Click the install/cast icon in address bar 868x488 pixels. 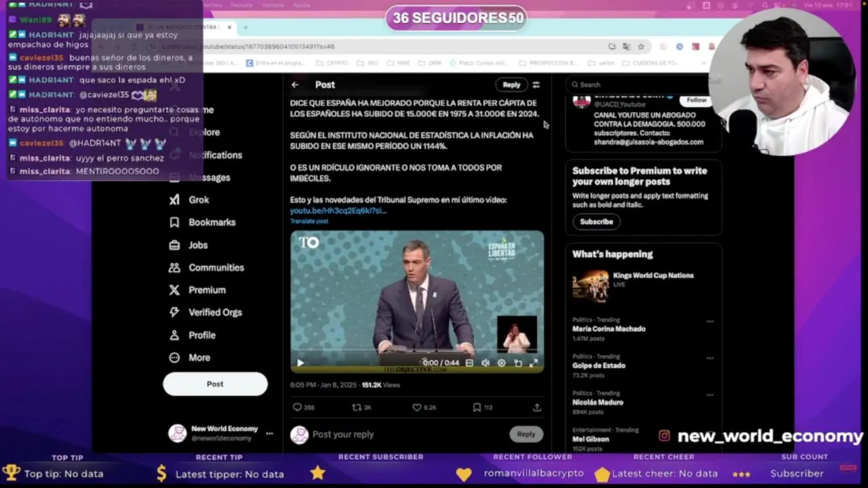pos(612,47)
